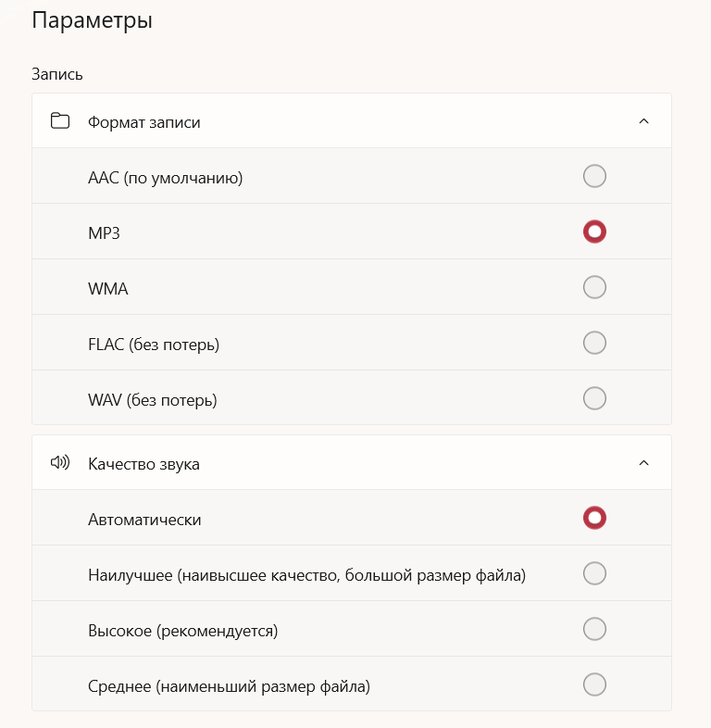Viewport: 711px width, 728px height.
Task: Choose the WMA format radio button
Action: 594,287
